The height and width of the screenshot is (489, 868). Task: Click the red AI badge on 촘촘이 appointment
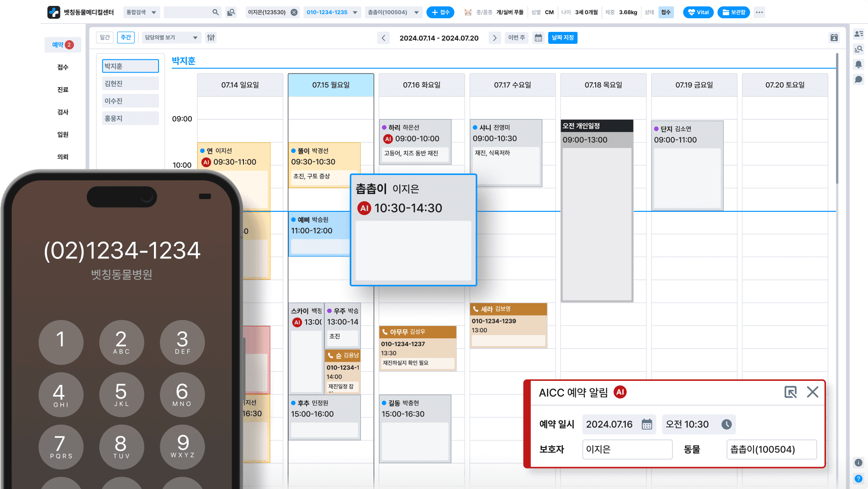[364, 208]
